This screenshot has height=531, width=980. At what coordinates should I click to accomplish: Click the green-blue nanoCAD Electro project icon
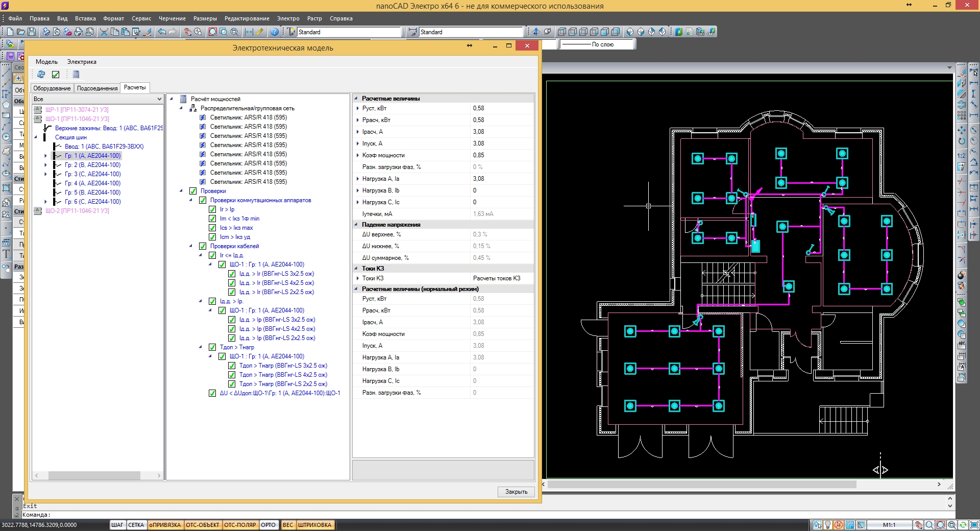click(678, 32)
